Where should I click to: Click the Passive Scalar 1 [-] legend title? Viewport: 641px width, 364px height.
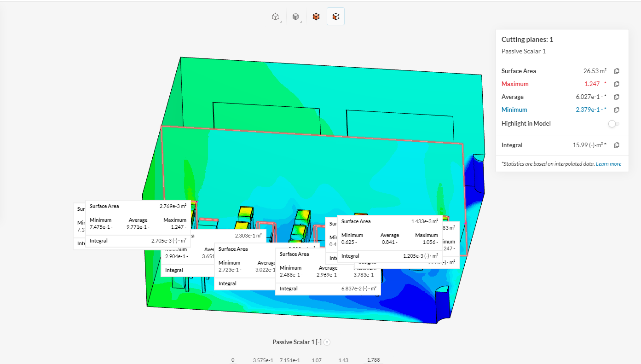(x=297, y=342)
